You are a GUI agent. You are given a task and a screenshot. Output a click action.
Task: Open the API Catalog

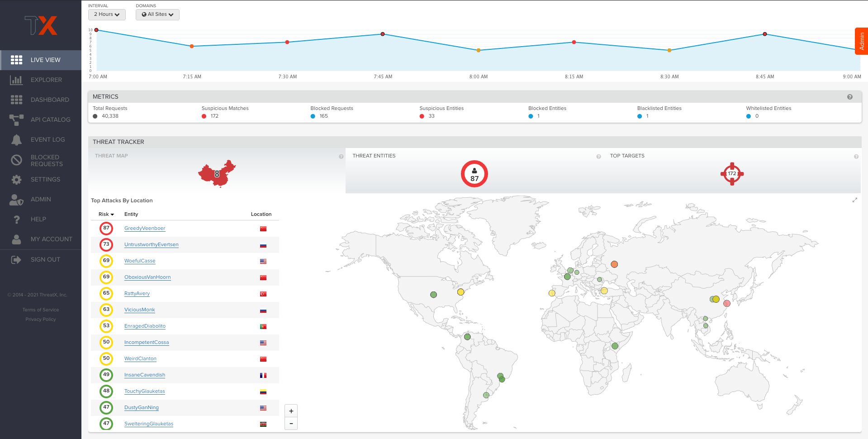[x=50, y=119]
